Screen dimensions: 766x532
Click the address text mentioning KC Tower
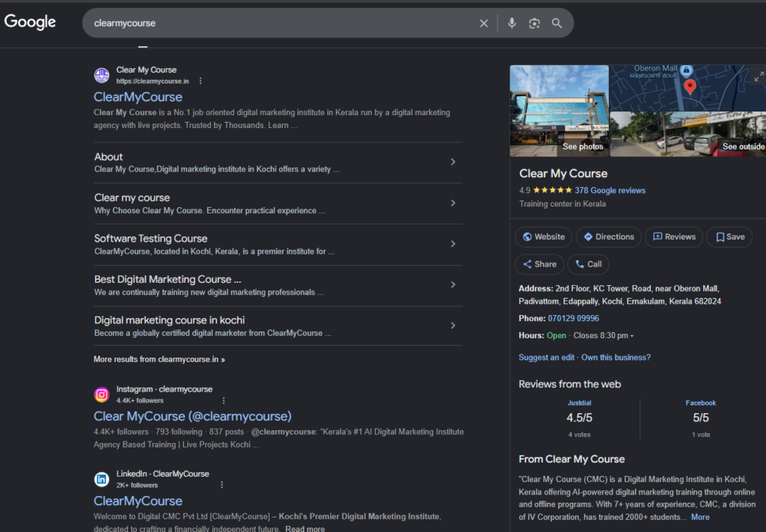[x=619, y=295]
